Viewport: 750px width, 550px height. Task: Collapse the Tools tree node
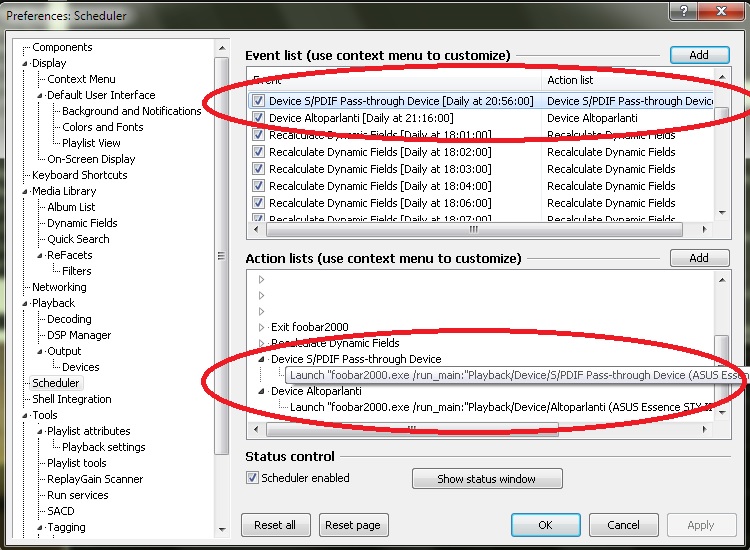pos(24,416)
